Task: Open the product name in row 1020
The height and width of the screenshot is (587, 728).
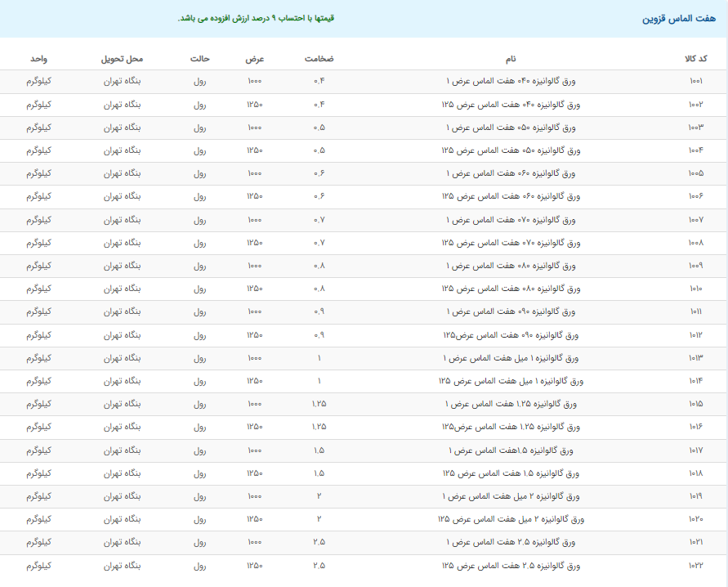Action: pyautogui.click(x=511, y=519)
